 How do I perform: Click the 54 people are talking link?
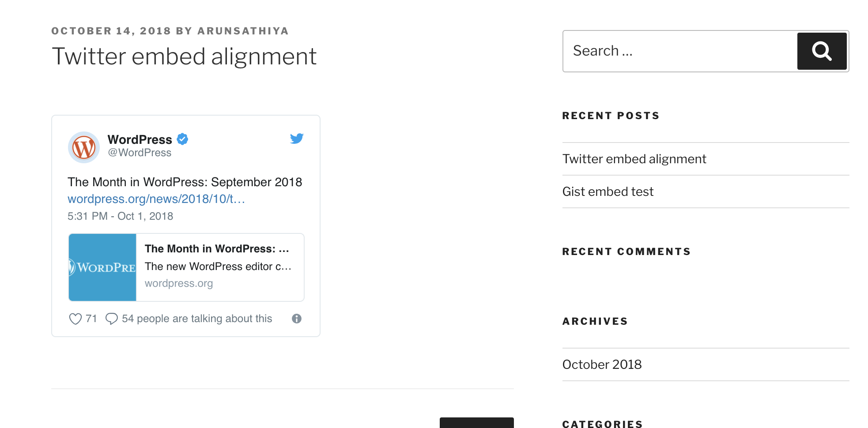click(x=197, y=319)
